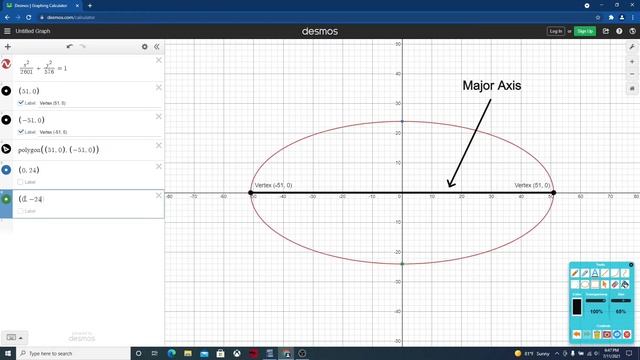Adjust the transparency slider at 100%
The width and height of the screenshot is (640, 360).
[596, 301]
